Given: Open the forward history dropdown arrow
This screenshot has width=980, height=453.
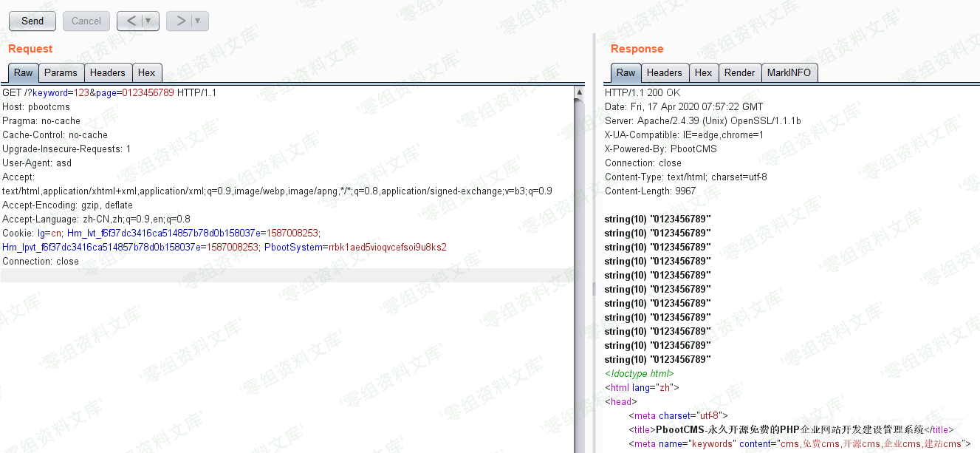Looking at the screenshot, I should (198, 21).
